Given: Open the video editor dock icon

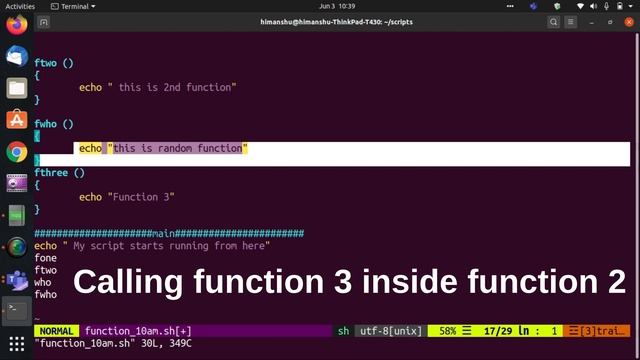Looking at the screenshot, I should 17,183.
